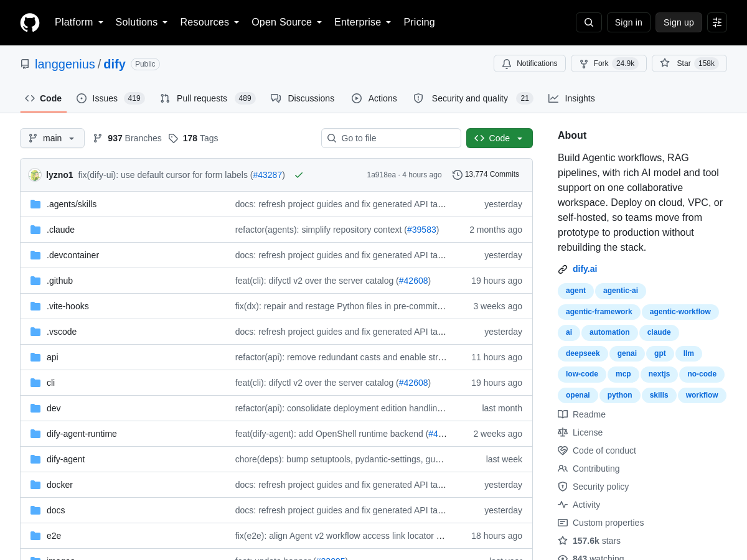Expand the Resources menu
This screenshot has height=560, width=747.
(x=210, y=22)
